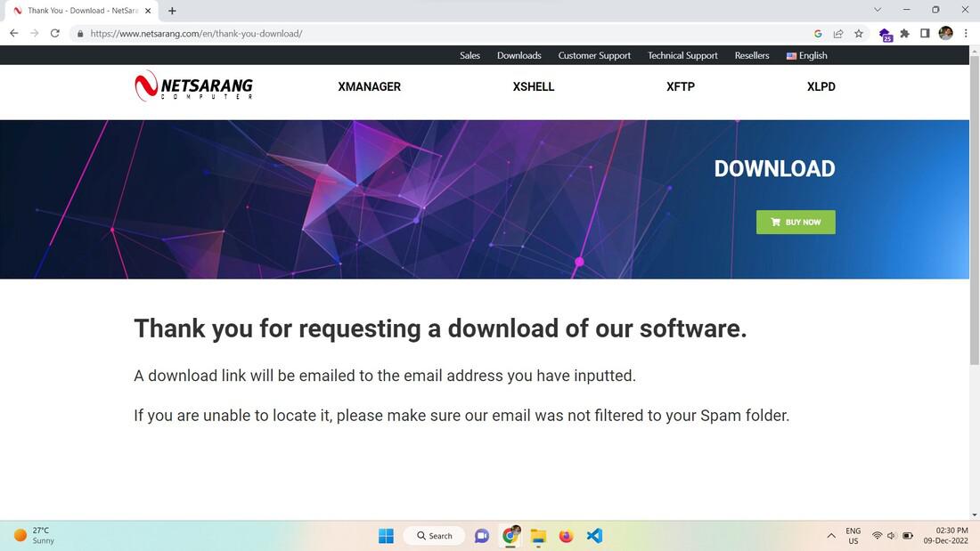
Task: Click the address bar URL
Action: [x=196, y=34]
